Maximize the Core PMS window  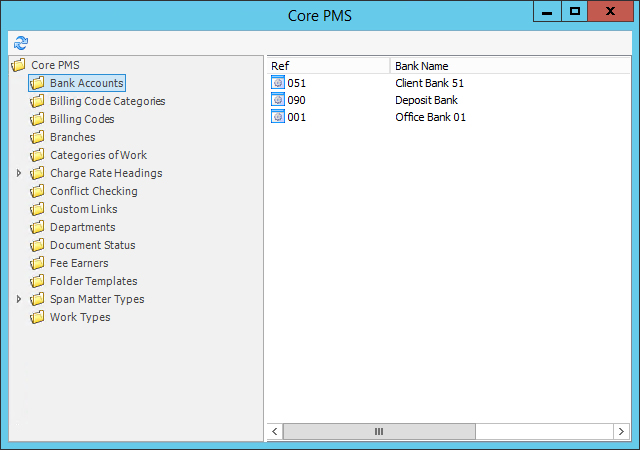[575, 12]
